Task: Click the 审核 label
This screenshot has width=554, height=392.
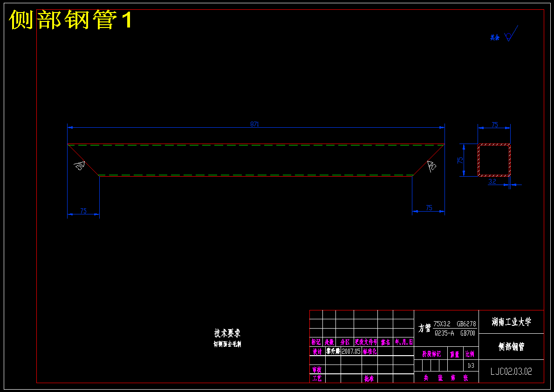Action: pyautogui.click(x=317, y=370)
